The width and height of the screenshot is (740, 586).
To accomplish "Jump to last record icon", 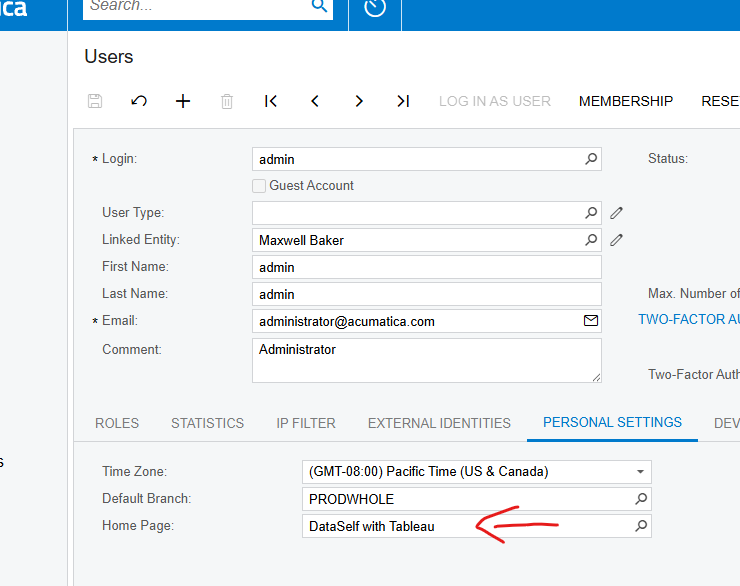I will (403, 101).
